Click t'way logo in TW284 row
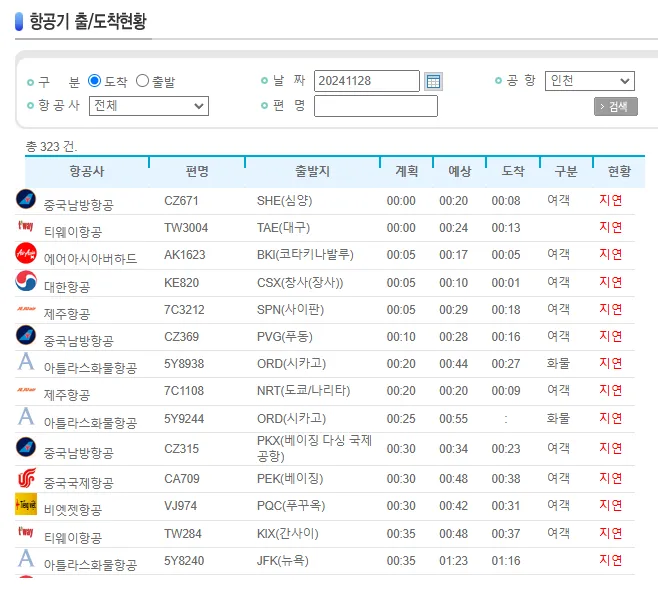This screenshot has height=591, width=658. (26, 532)
